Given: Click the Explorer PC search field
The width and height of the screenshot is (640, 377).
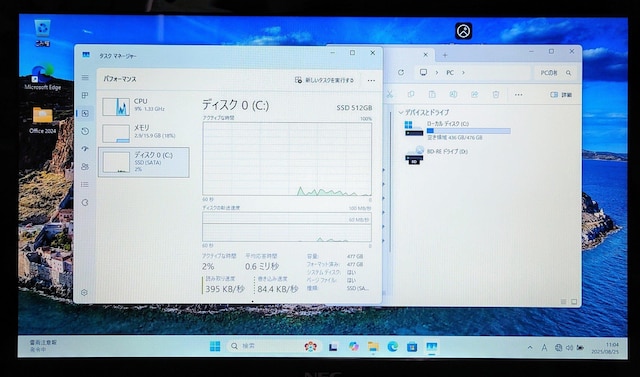Looking at the screenshot, I should [x=555, y=73].
